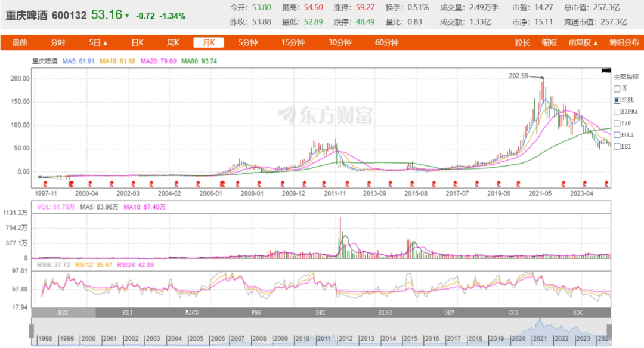Tick the SAR indicator checkbox
644x348 pixels.
click(x=617, y=124)
